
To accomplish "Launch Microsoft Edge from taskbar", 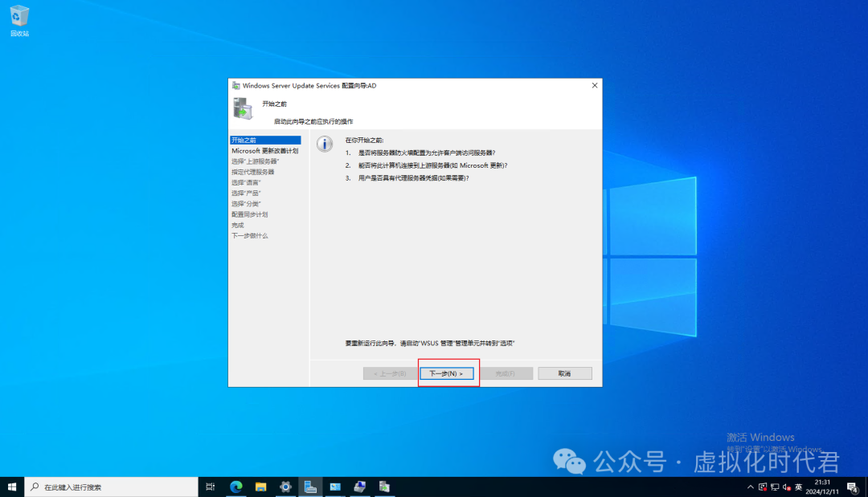I will (236, 487).
